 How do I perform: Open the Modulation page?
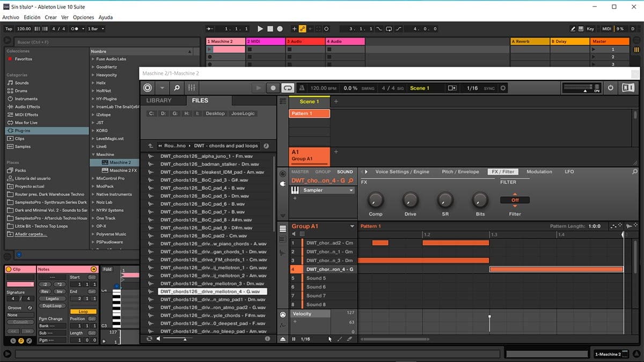coord(539,172)
